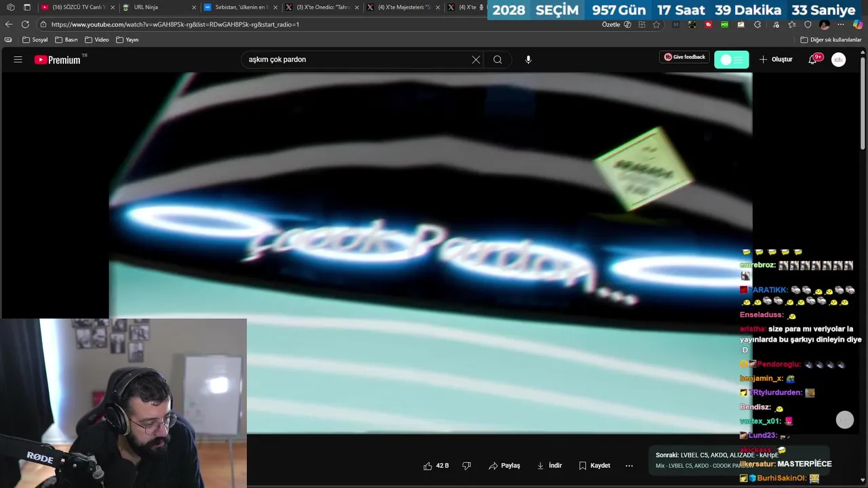Like the video with 42 B thumbs up
This screenshot has height=488, width=868.
pos(436,466)
